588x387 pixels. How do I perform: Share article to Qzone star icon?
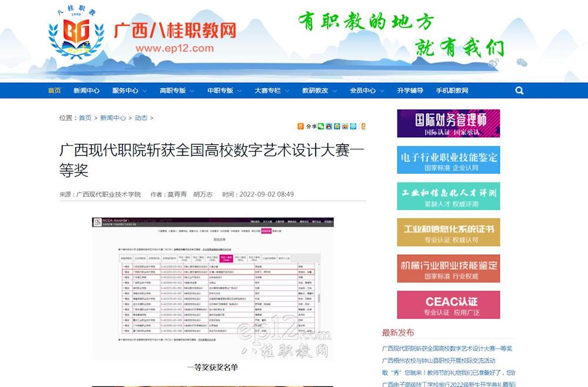point(337,126)
